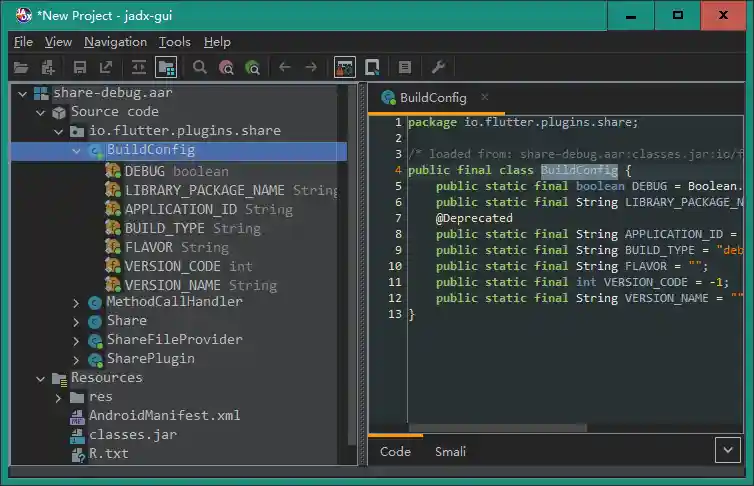The image size is (754, 486).
Task: Click the back navigation arrow
Action: point(285,67)
